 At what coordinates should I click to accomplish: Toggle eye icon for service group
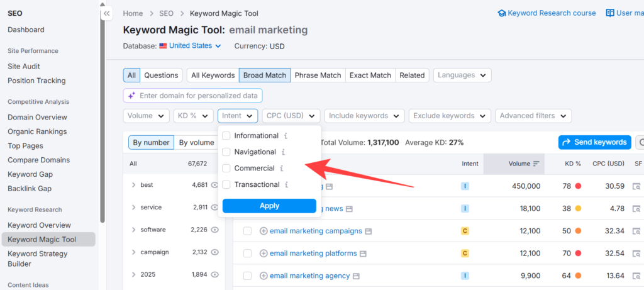point(214,208)
